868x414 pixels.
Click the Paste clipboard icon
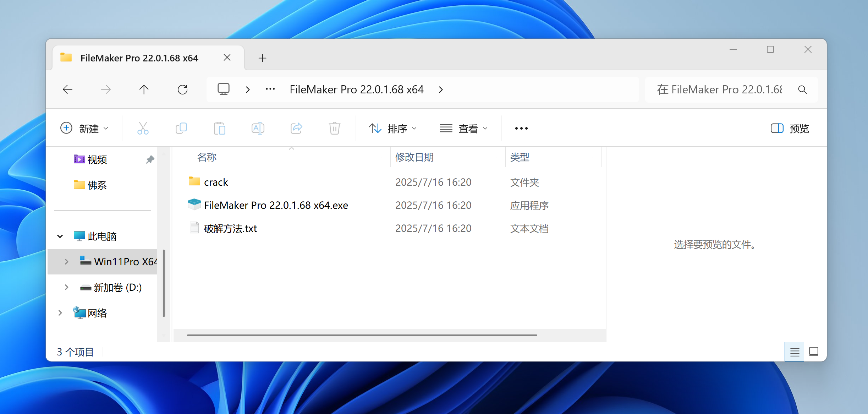coord(220,128)
